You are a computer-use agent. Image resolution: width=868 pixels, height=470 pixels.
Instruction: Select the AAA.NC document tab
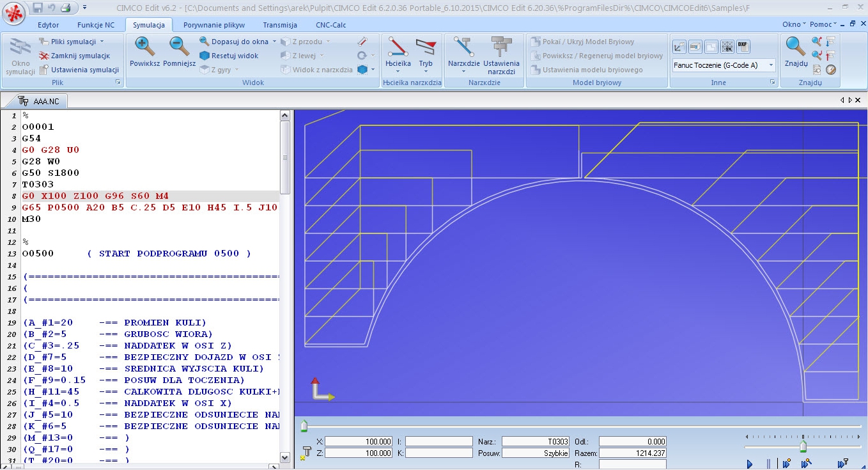pyautogui.click(x=39, y=101)
